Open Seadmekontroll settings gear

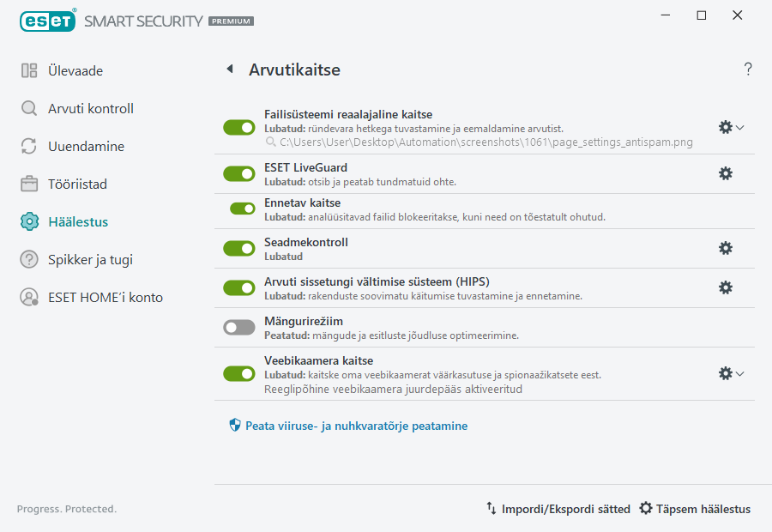(x=726, y=248)
